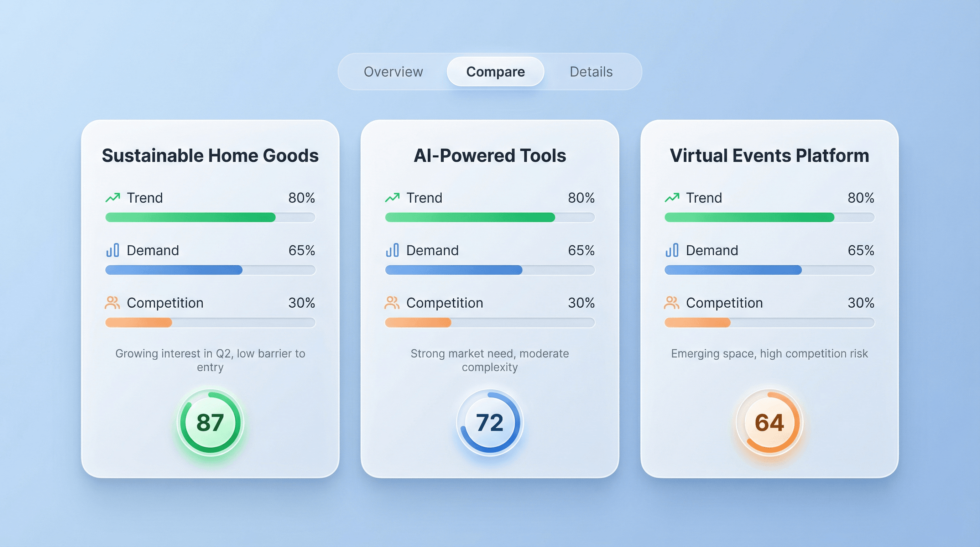Click the orange 64 score ring
Screen dimensions: 980x547
(769, 422)
